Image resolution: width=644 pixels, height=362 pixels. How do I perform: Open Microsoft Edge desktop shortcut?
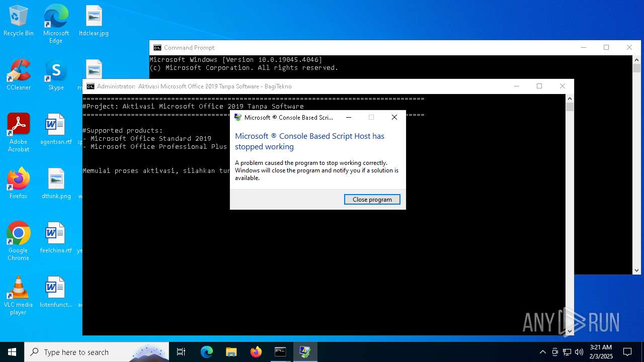pyautogui.click(x=56, y=24)
